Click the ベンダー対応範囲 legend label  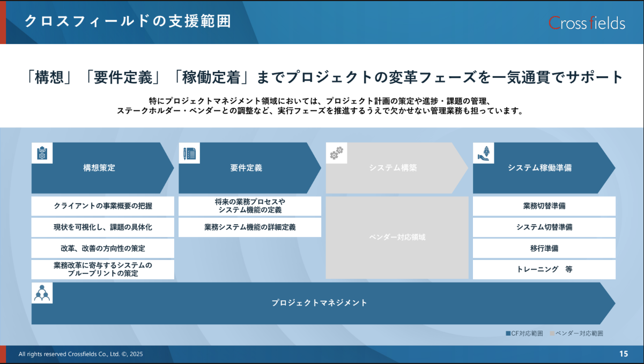pyautogui.click(x=580, y=333)
